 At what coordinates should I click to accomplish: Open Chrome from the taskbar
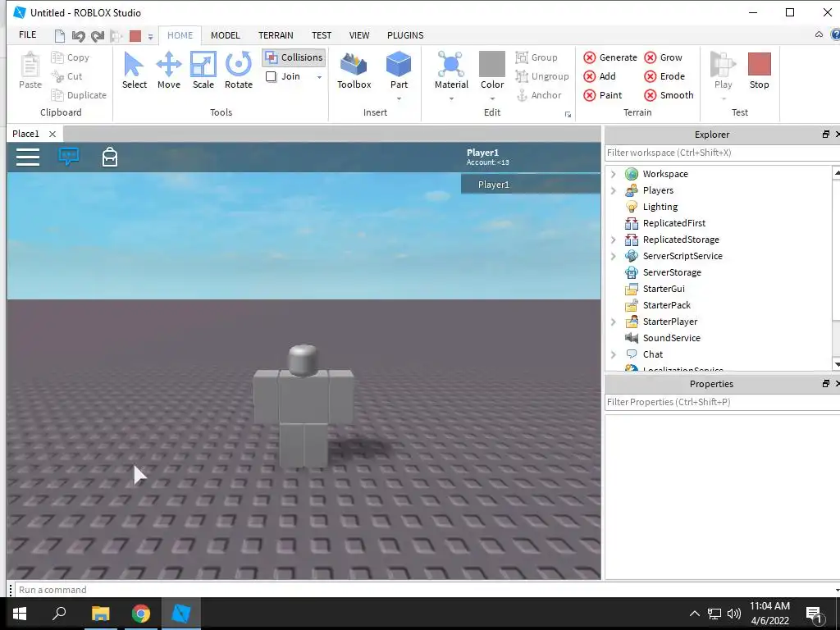coord(141,614)
